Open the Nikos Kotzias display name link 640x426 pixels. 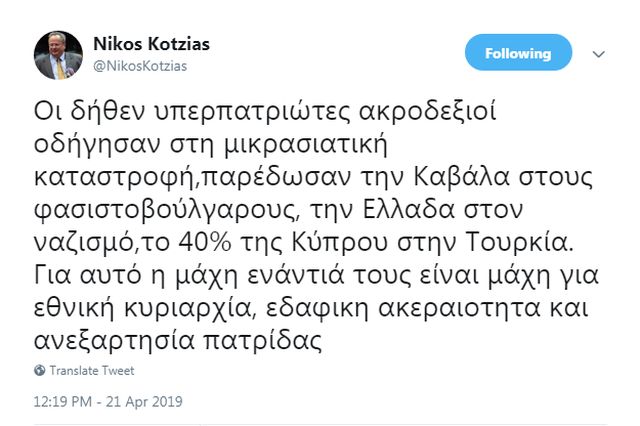point(151,45)
